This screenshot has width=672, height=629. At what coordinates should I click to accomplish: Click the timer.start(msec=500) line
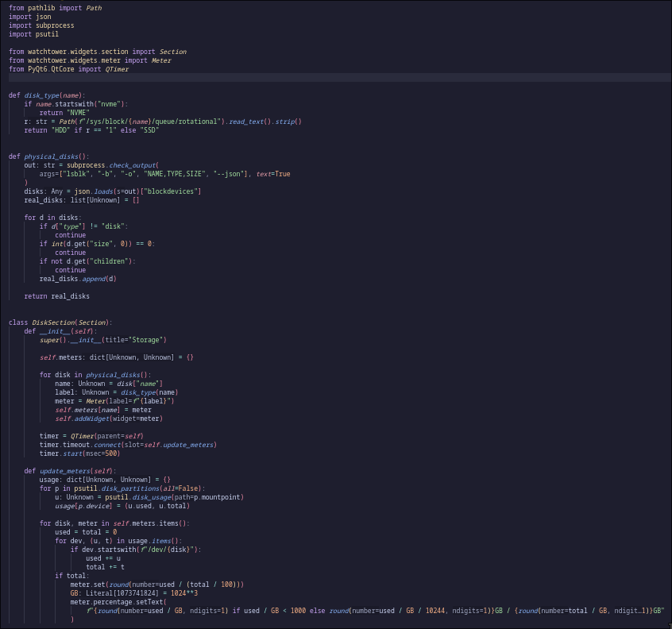click(79, 453)
